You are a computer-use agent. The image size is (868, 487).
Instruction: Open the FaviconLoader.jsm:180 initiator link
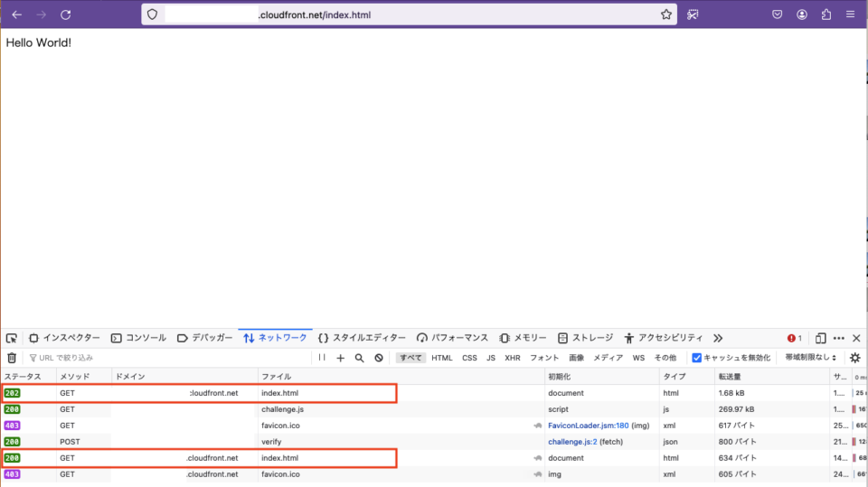pos(588,426)
